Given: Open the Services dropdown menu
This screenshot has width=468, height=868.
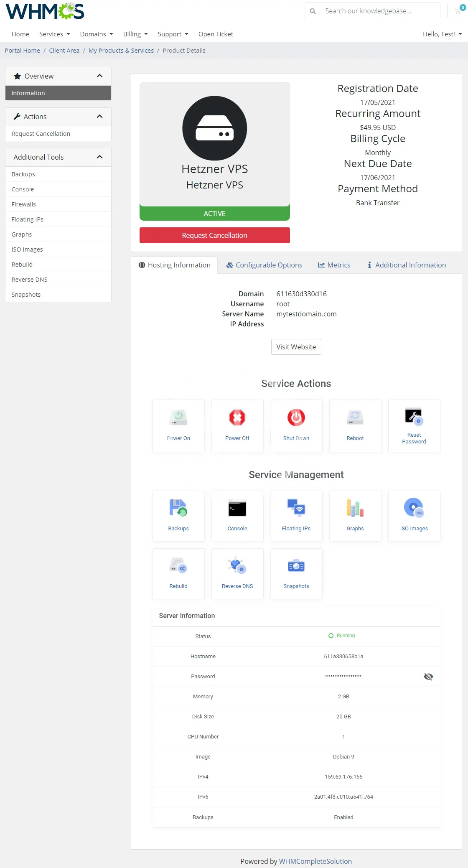Looking at the screenshot, I should pyautogui.click(x=54, y=34).
